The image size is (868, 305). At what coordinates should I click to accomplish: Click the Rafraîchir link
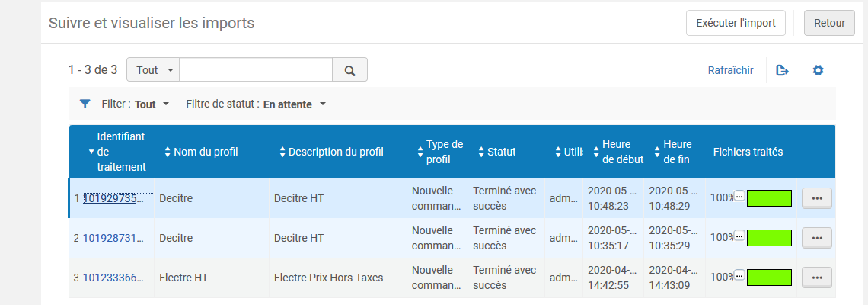[730, 70]
